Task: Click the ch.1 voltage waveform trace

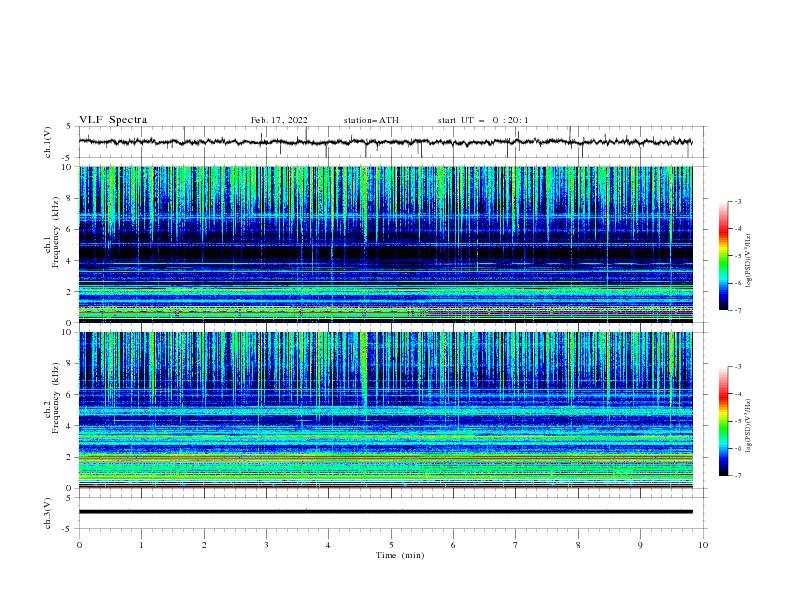Action: [x=385, y=142]
